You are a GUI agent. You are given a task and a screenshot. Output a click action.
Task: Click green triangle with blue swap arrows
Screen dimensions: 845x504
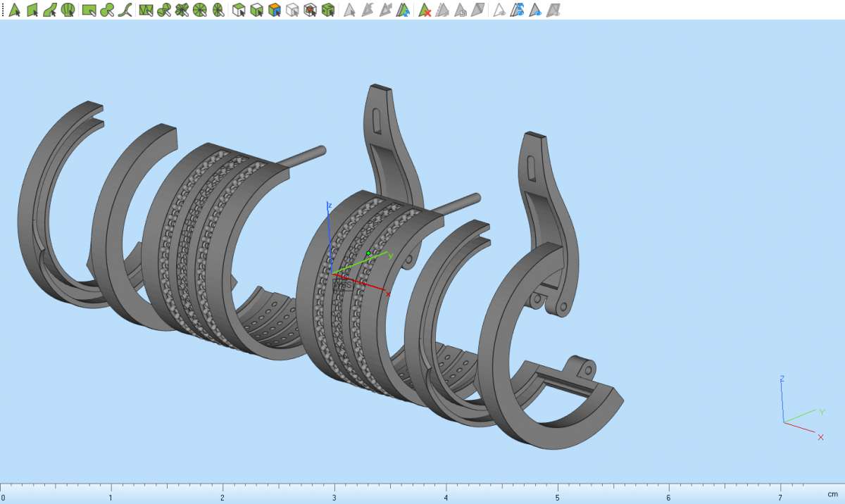coord(403,11)
